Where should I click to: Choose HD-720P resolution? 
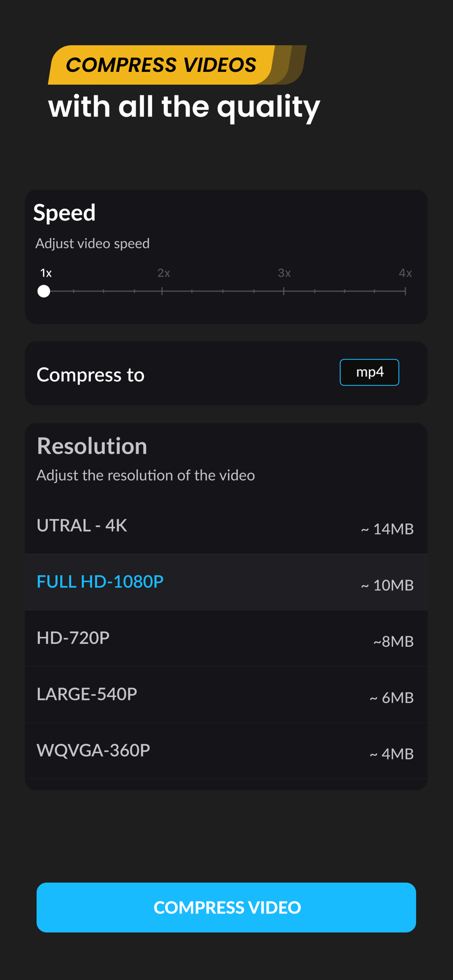(x=226, y=638)
